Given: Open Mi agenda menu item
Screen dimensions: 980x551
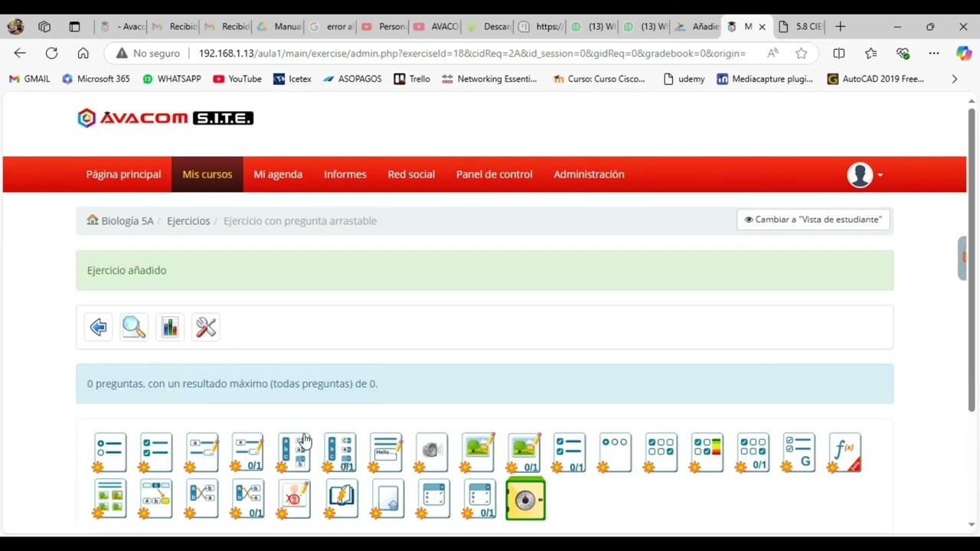Looking at the screenshot, I should [x=278, y=174].
